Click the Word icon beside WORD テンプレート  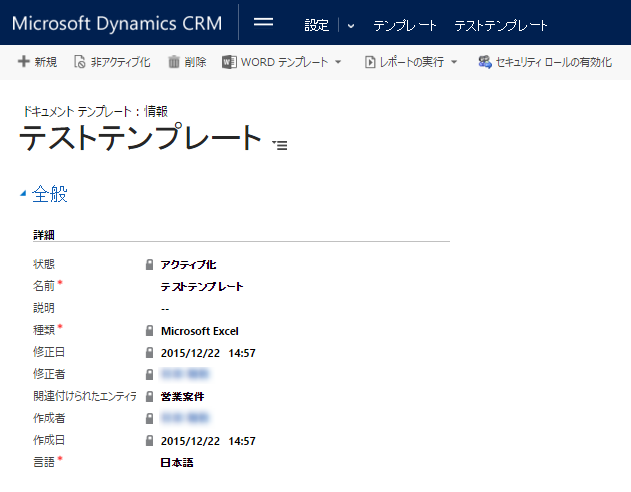point(229,62)
